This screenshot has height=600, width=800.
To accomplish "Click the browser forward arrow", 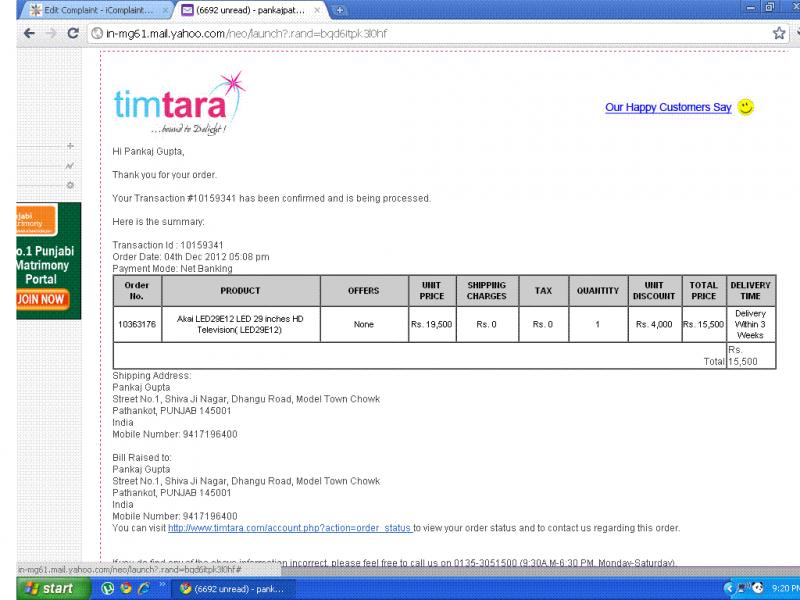I will 52,33.
